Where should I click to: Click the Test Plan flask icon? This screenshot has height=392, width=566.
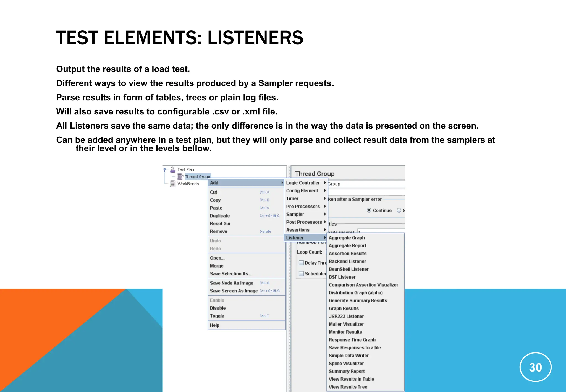pyautogui.click(x=173, y=169)
